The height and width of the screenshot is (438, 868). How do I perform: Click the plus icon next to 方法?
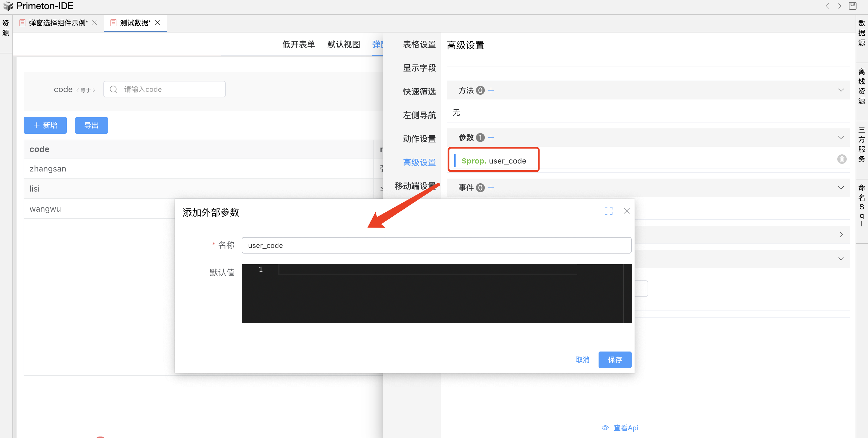coord(491,90)
